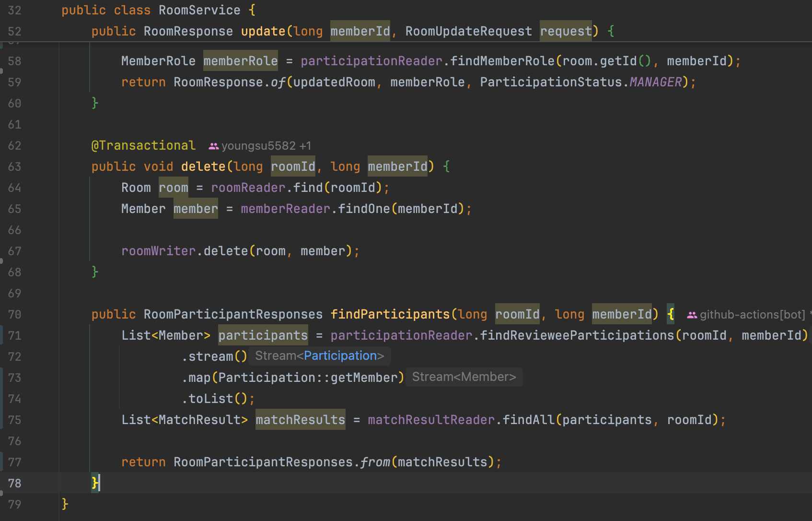Click Participation::getMember method reference
This screenshot has width=812, height=521.
tap(308, 378)
